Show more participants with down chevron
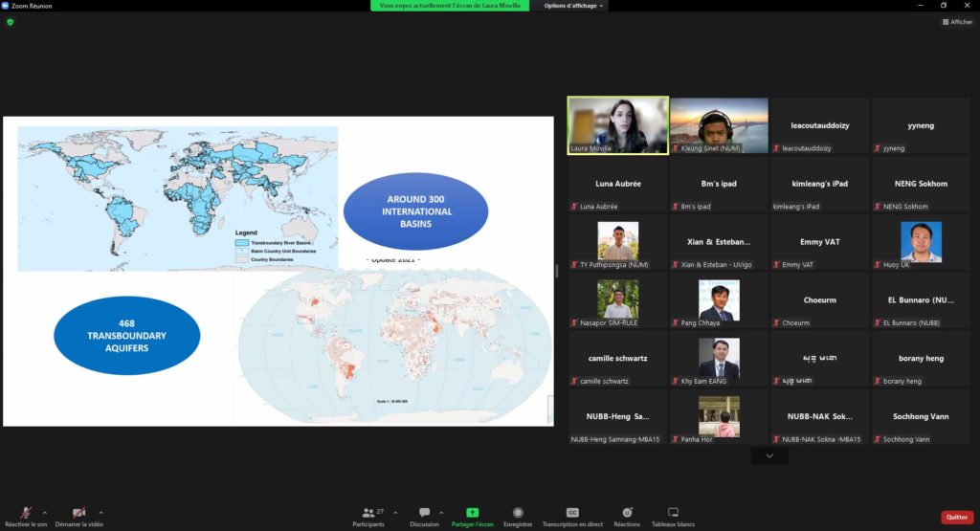 pos(769,457)
